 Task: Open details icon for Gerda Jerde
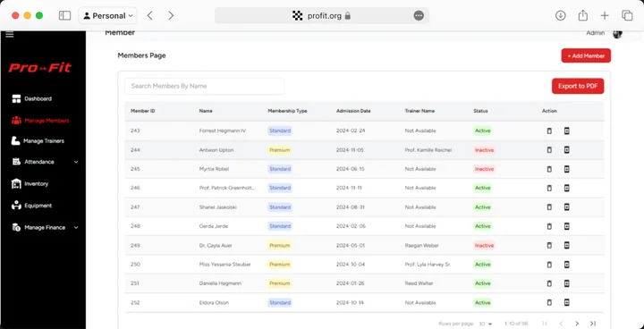click(567, 226)
